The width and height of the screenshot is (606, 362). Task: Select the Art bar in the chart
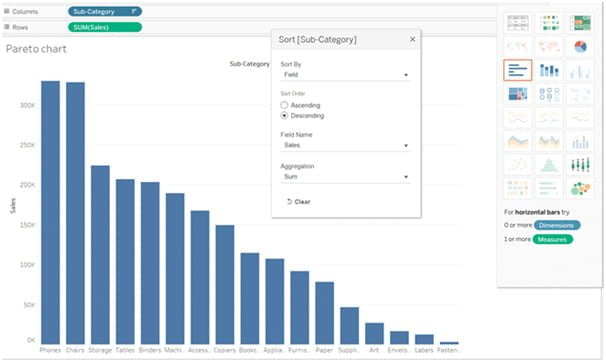(x=374, y=333)
